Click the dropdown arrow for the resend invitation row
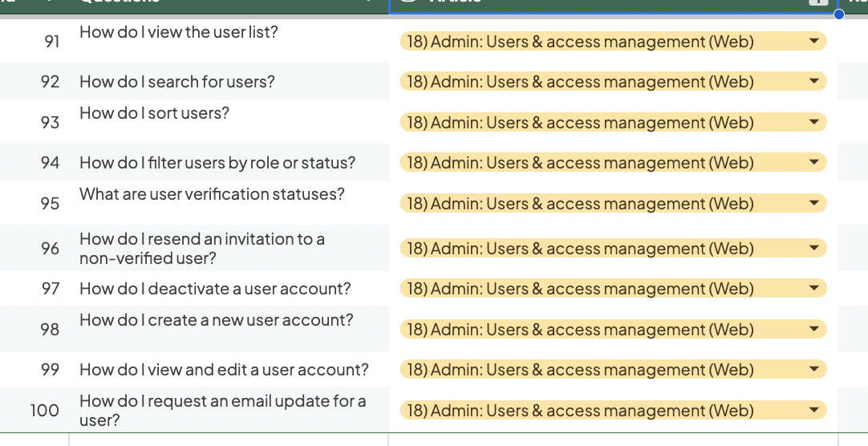Screen dimensions: 868x446 (813, 248)
